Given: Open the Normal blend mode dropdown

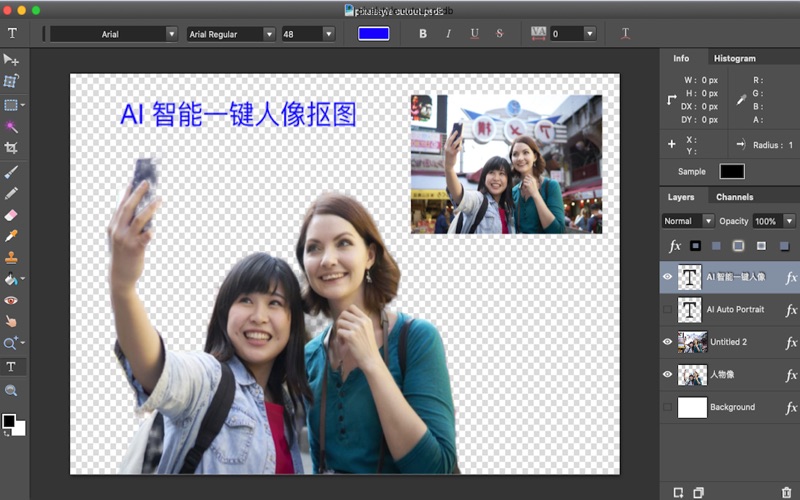Looking at the screenshot, I should [687, 221].
